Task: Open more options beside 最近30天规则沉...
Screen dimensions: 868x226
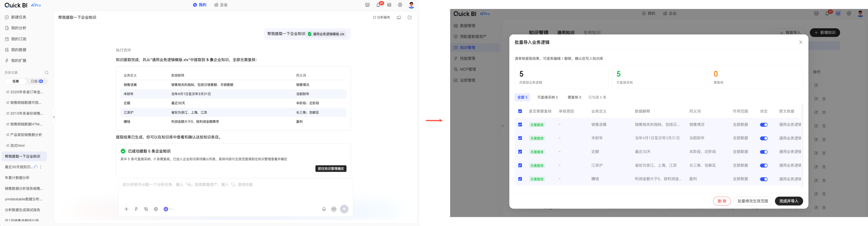Action: pyautogui.click(x=41, y=167)
